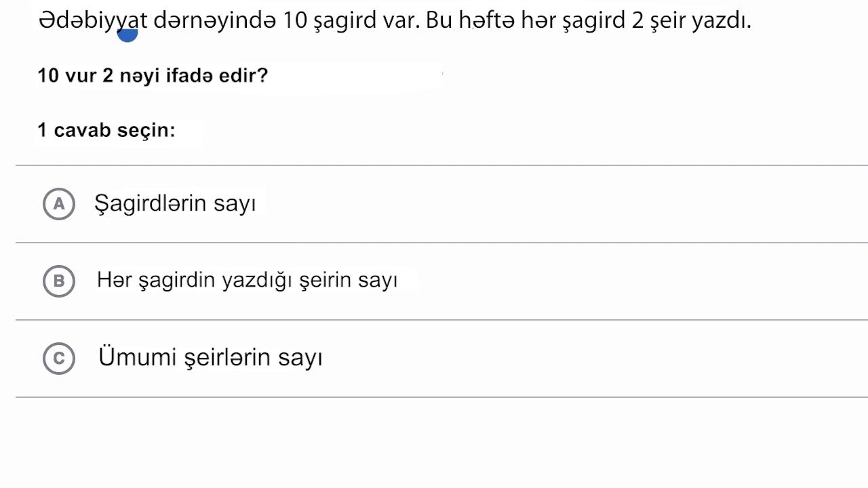This screenshot has height=488, width=868.
Task: Click the number "10" in the top sentence
Action: 296,21
